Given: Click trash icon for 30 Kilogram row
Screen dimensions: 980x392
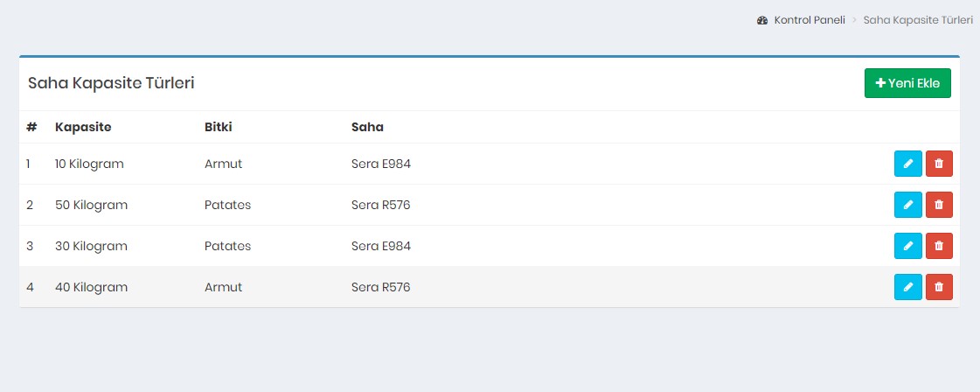Looking at the screenshot, I should point(939,246).
